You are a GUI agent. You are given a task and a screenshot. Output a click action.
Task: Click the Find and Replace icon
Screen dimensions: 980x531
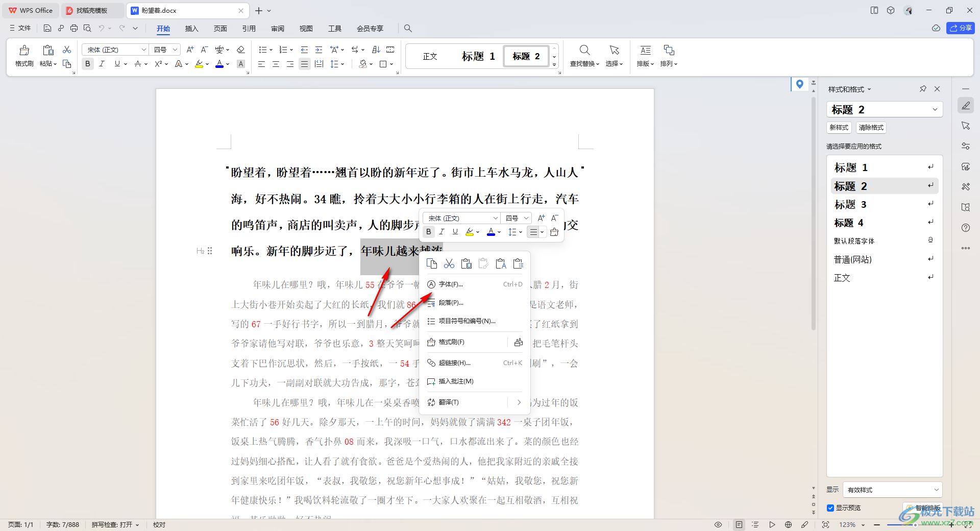click(585, 50)
